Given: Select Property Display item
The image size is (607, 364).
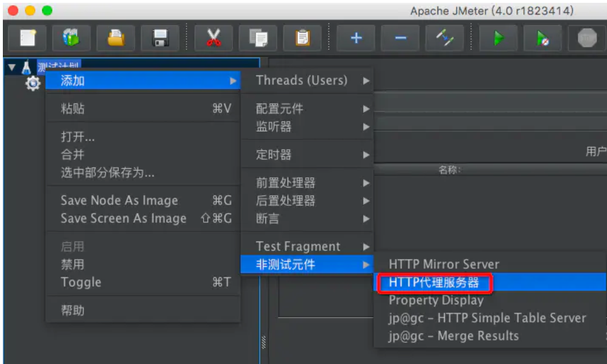Looking at the screenshot, I should (x=490, y=300).
